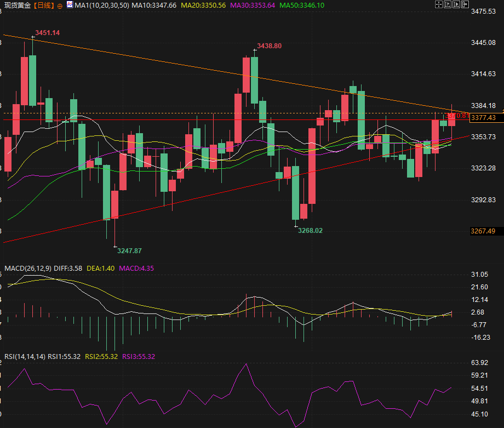504x428 pixels.
Task: Click the 3414.63 price axis label
Action: click(483, 74)
